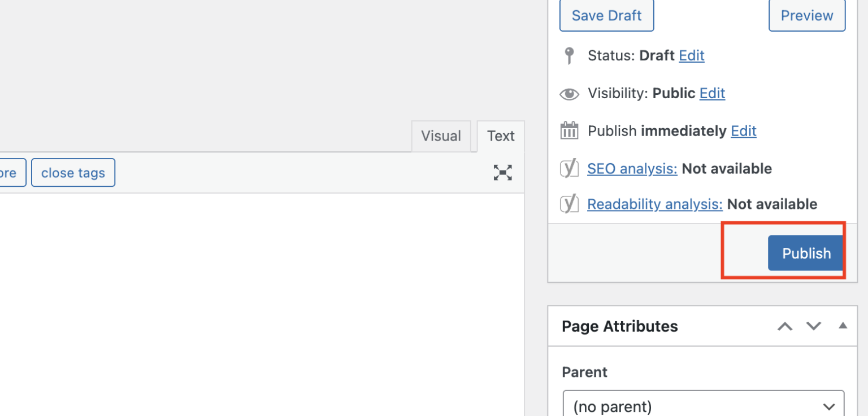The image size is (868, 416).
Task: Click the Preview button
Action: (807, 15)
